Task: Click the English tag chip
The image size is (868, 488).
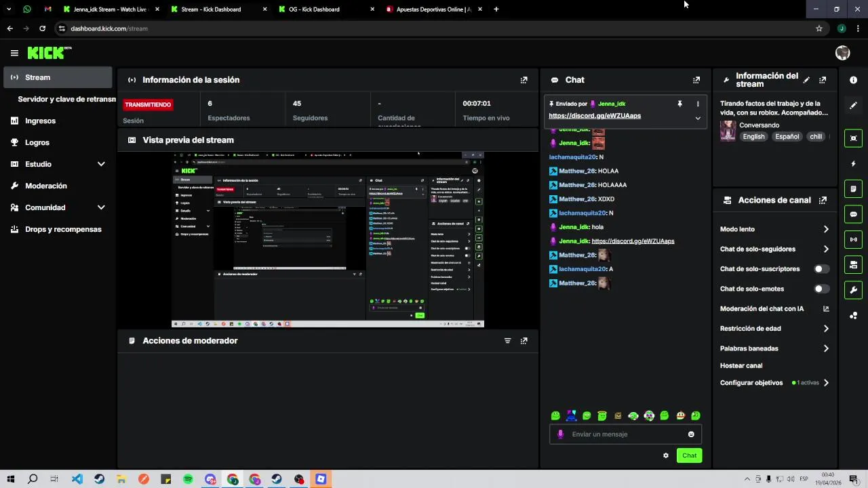Action: pyautogui.click(x=753, y=136)
